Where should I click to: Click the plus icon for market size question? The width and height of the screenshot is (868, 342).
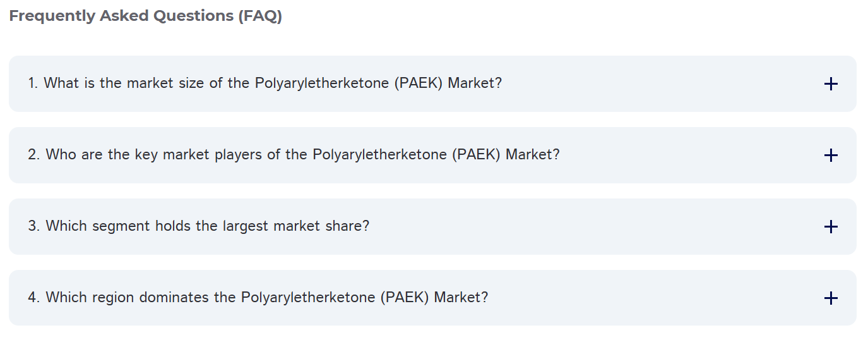831,83
